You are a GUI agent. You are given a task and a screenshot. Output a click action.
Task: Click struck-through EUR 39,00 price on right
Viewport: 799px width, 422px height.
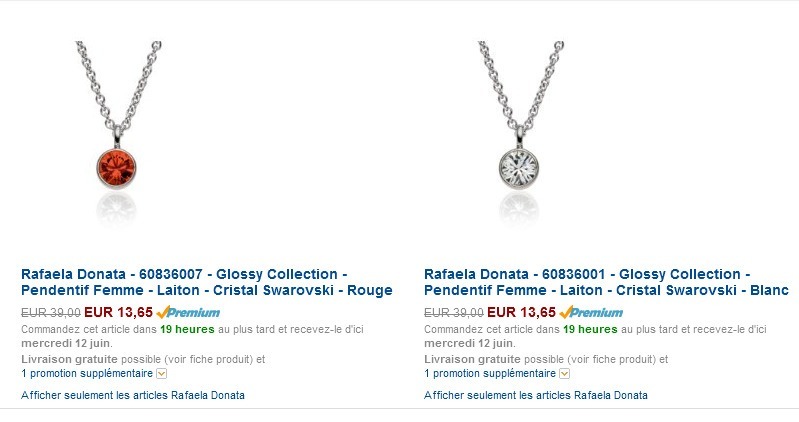point(454,312)
